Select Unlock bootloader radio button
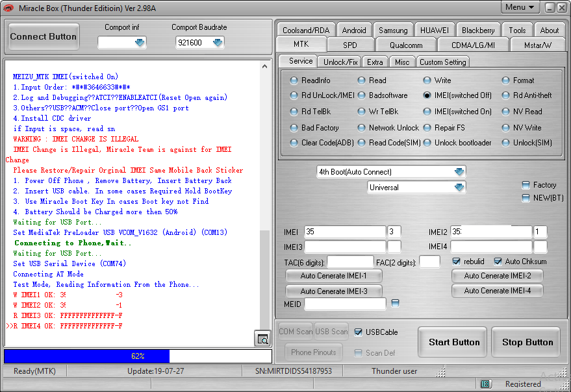This screenshot has height=392, width=571. pyautogui.click(x=427, y=143)
